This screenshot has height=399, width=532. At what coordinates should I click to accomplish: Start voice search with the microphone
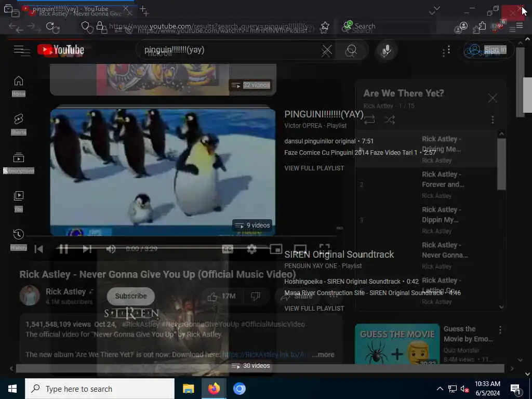(386, 50)
